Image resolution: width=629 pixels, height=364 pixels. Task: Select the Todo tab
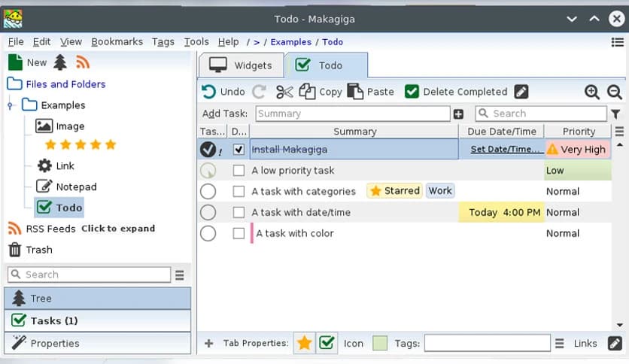pyautogui.click(x=326, y=65)
